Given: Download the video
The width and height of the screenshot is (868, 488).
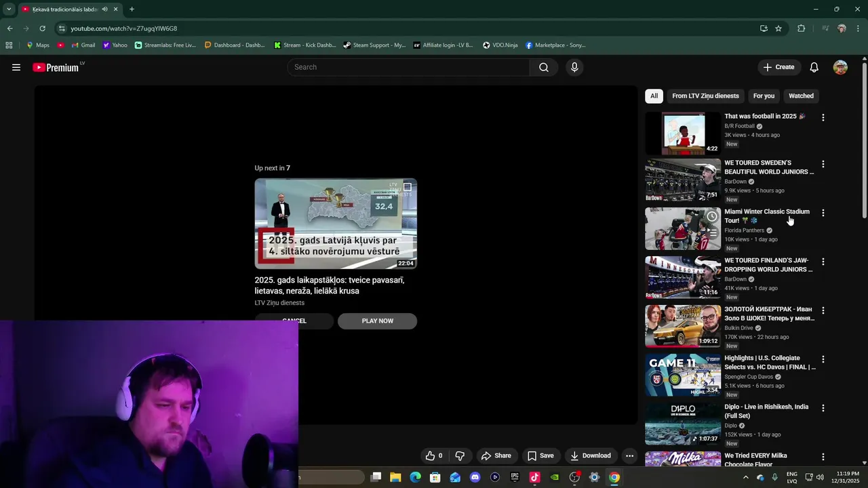Looking at the screenshot, I should click(591, 455).
